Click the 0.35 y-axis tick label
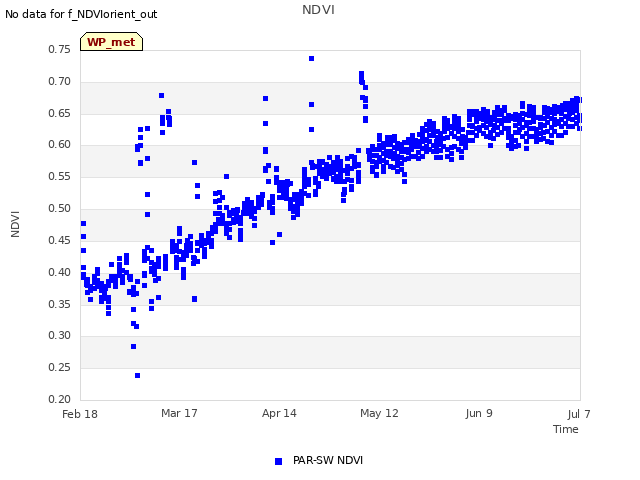The height and width of the screenshot is (480, 640). point(60,304)
